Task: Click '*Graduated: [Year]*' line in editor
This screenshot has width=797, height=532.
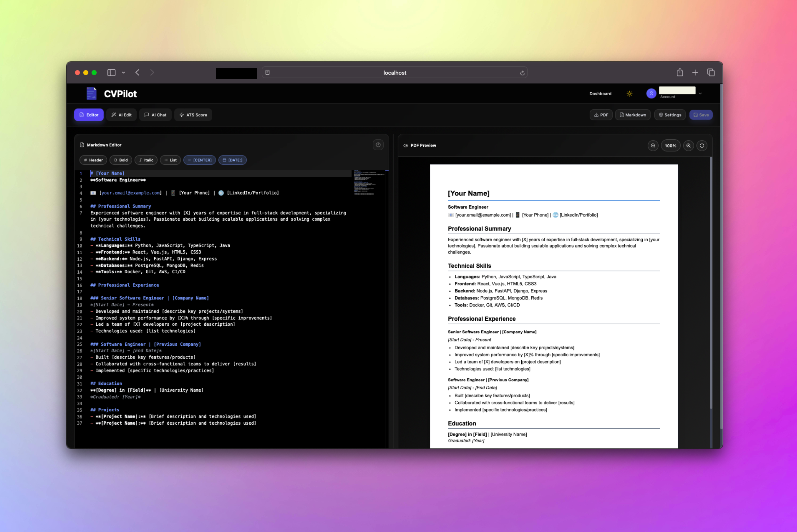Action: click(x=115, y=397)
